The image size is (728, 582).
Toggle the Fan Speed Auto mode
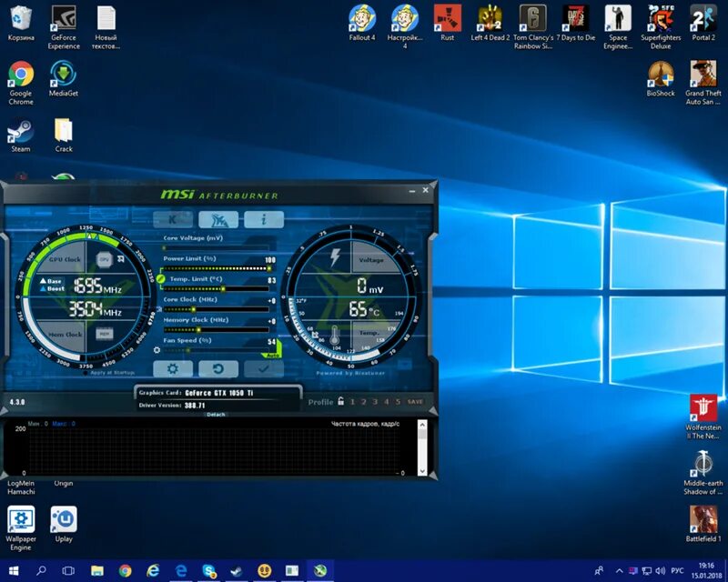[273, 355]
